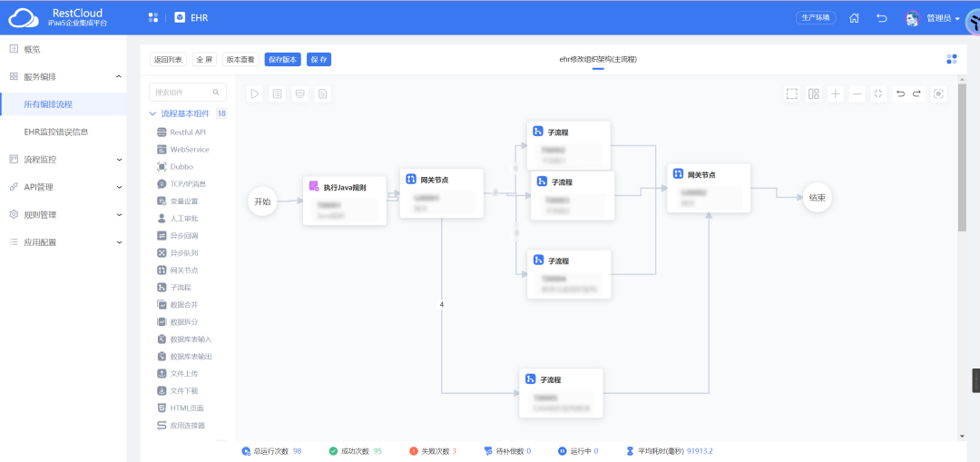Select 所有编排流程 in sidebar
This screenshot has height=462, width=980.
[x=64, y=104]
